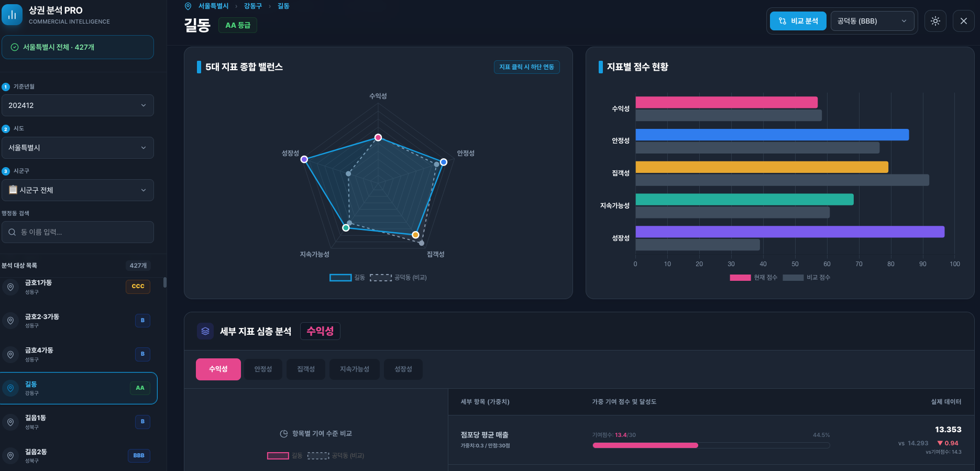The image size is (980, 471).
Task: Click the blue 안정성 current score bar
Action: [x=772, y=135]
